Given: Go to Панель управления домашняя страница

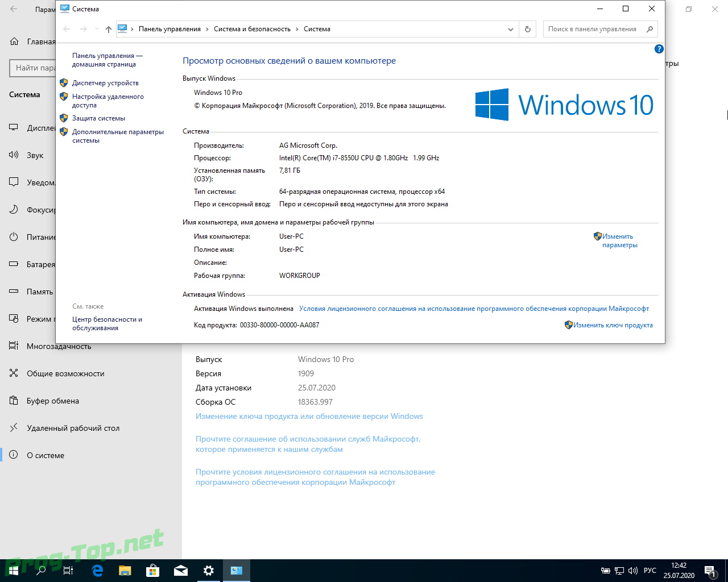Looking at the screenshot, I should pyautogui.click(x=107, y=60).
